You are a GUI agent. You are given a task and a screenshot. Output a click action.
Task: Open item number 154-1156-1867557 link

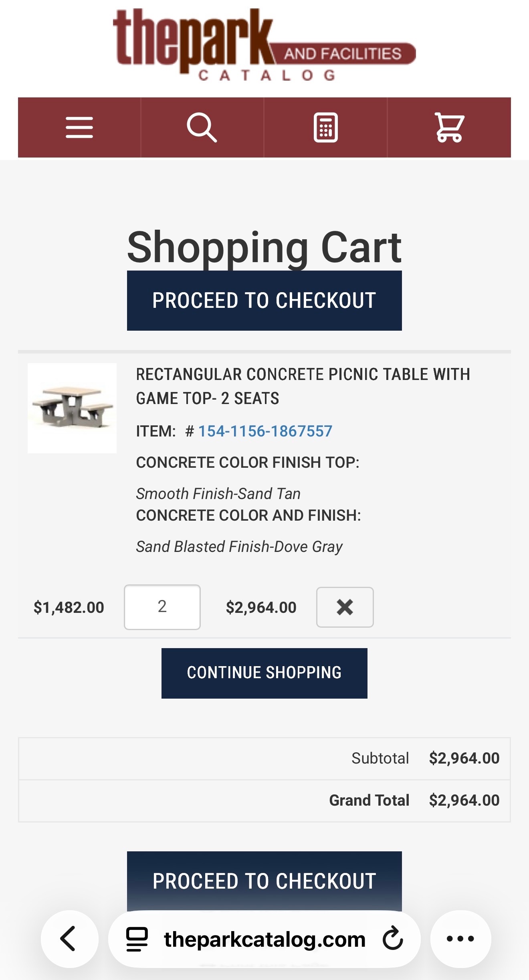coord(265,431)
